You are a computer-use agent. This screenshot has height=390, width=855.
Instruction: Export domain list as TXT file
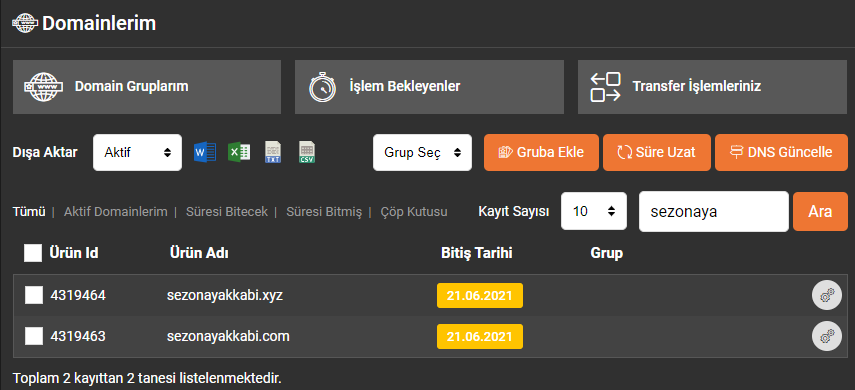(x=273, y=152)
